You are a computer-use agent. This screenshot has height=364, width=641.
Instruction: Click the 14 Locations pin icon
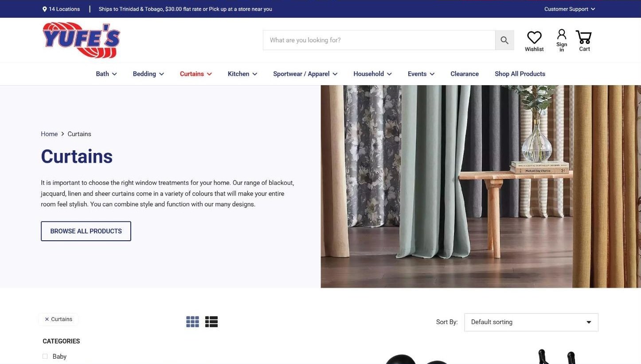[x=44, y=9]
